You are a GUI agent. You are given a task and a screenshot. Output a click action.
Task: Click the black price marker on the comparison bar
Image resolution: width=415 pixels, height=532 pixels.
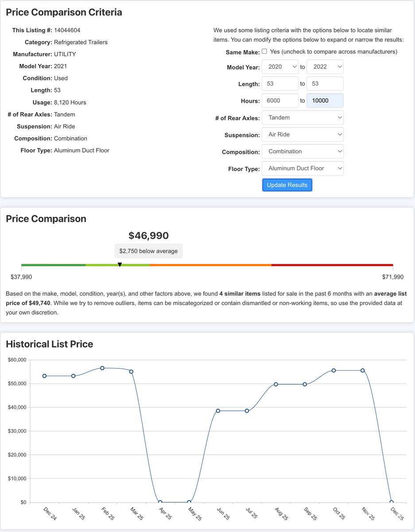pos(120,265)
